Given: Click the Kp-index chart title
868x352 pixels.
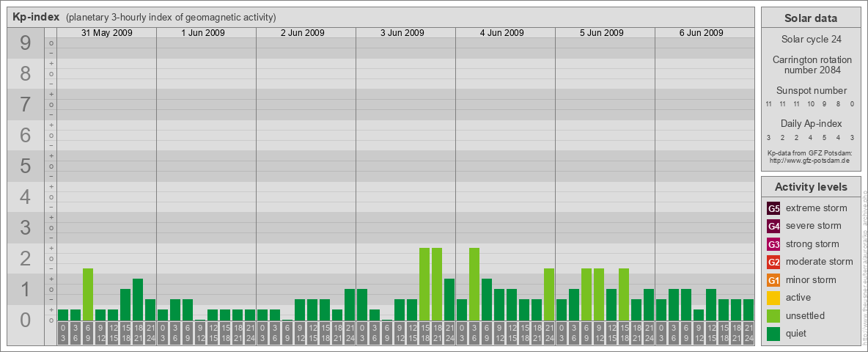Looking at the screenshot, I should pos(37,17).
